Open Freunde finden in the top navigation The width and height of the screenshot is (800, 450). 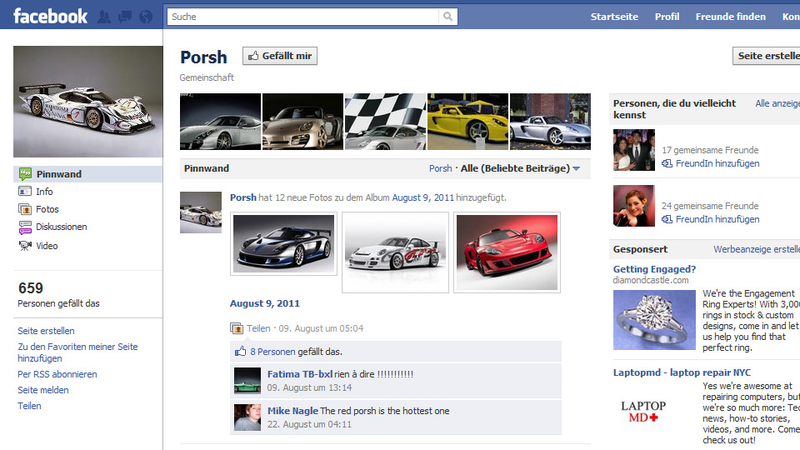tap(731, 16)
